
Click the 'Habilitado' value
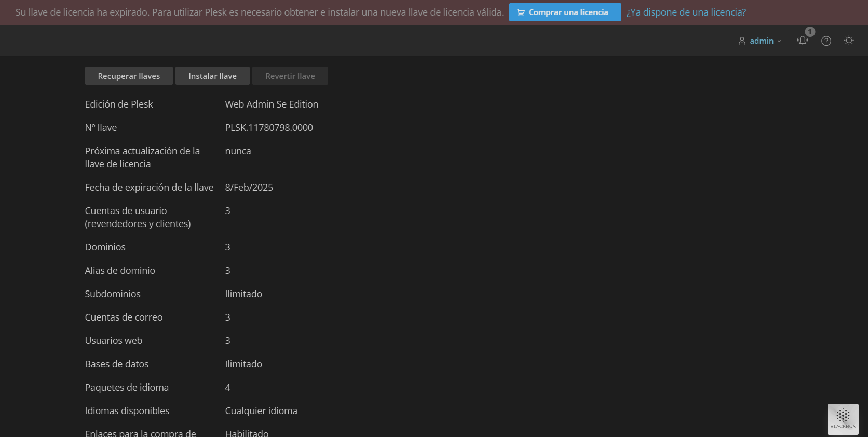(247, 433)
